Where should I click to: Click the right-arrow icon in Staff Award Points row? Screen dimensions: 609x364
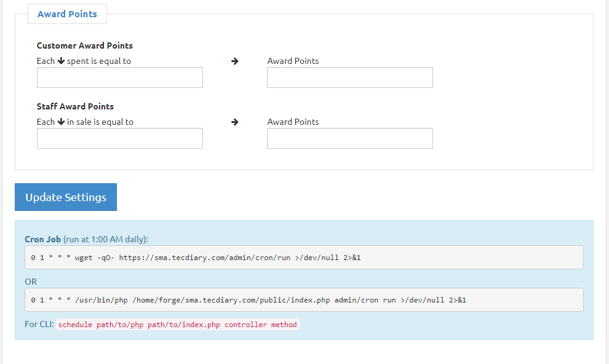click(234, 122)
